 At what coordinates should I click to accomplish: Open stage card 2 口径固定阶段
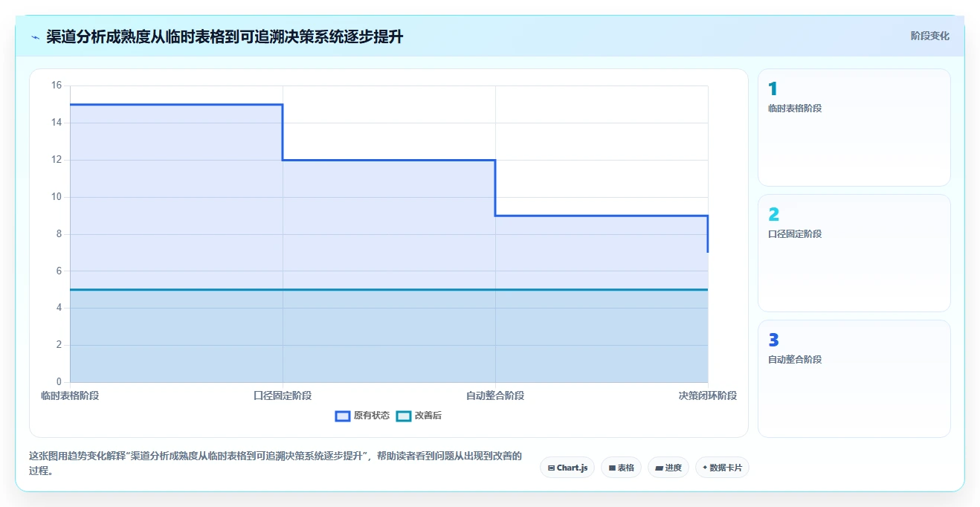pos(854,253)
